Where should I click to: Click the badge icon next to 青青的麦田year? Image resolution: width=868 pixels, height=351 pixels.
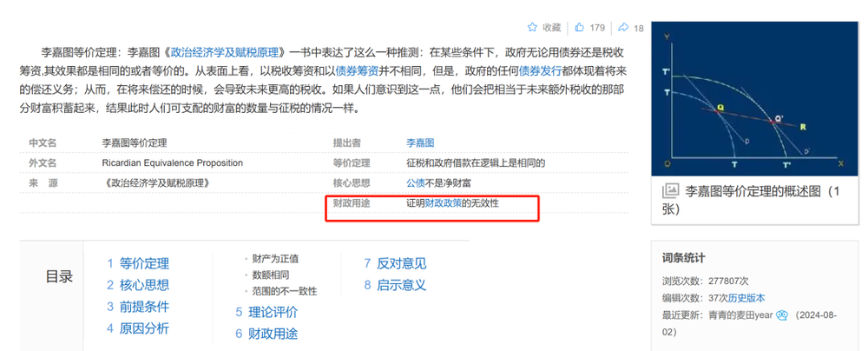[781, 315]
